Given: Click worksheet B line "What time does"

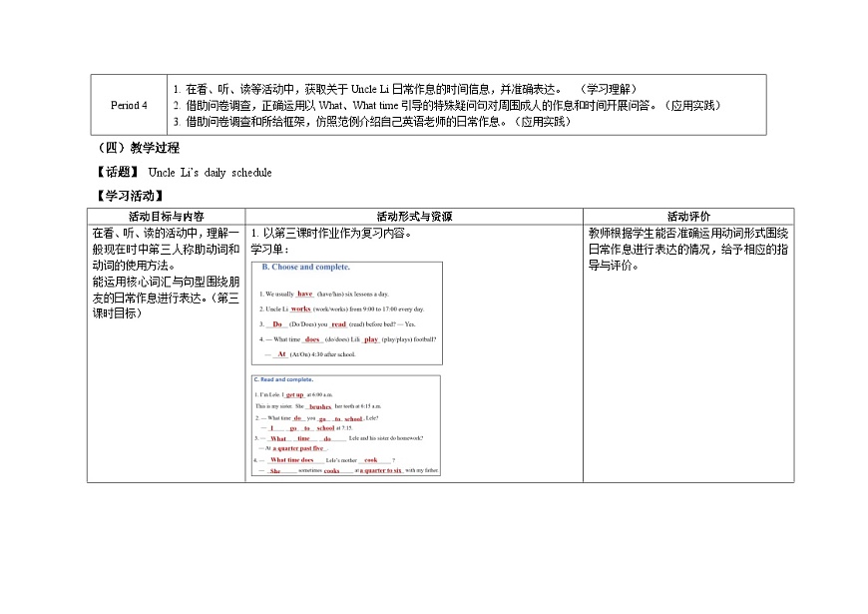Looking at the screenshot, I should coord(347,339).
